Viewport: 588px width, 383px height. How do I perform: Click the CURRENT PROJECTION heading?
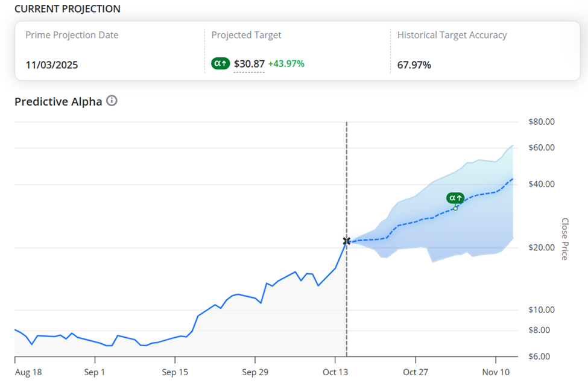pyautogui.click(x=68, y=9)
